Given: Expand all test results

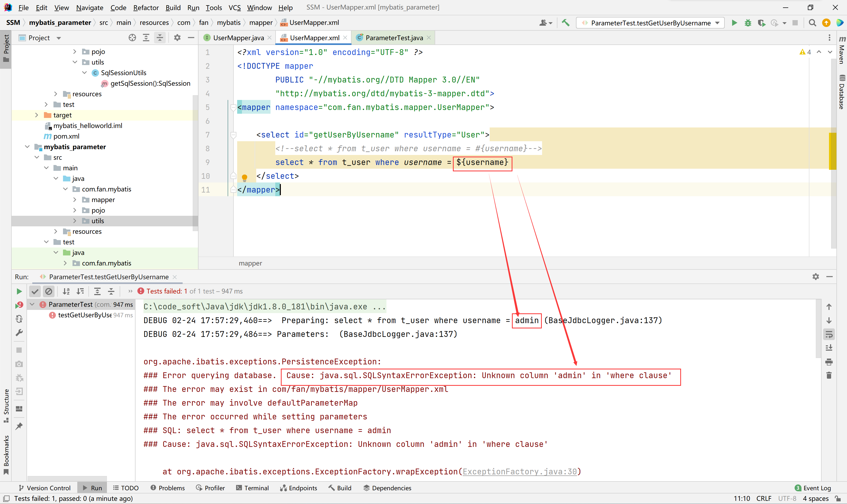Looking at the screenshot, I should (97, 291).
